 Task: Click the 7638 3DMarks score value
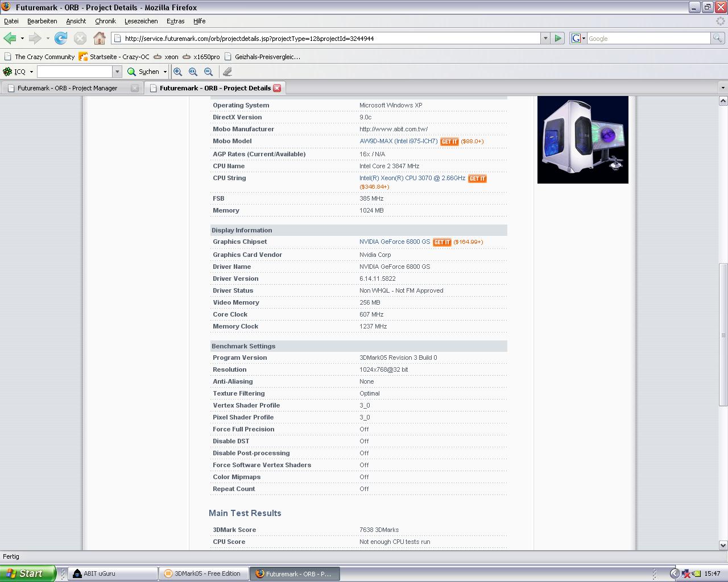(379, 530)
